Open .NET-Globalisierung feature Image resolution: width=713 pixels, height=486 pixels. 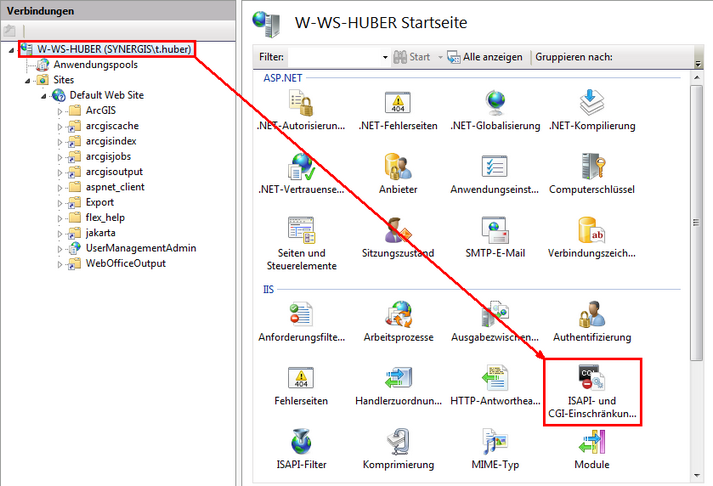pyautogui.click(x=495, y=110)
